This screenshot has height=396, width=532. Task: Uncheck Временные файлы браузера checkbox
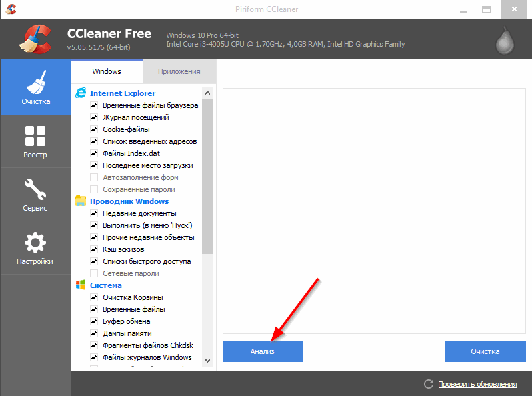(94, 105)
